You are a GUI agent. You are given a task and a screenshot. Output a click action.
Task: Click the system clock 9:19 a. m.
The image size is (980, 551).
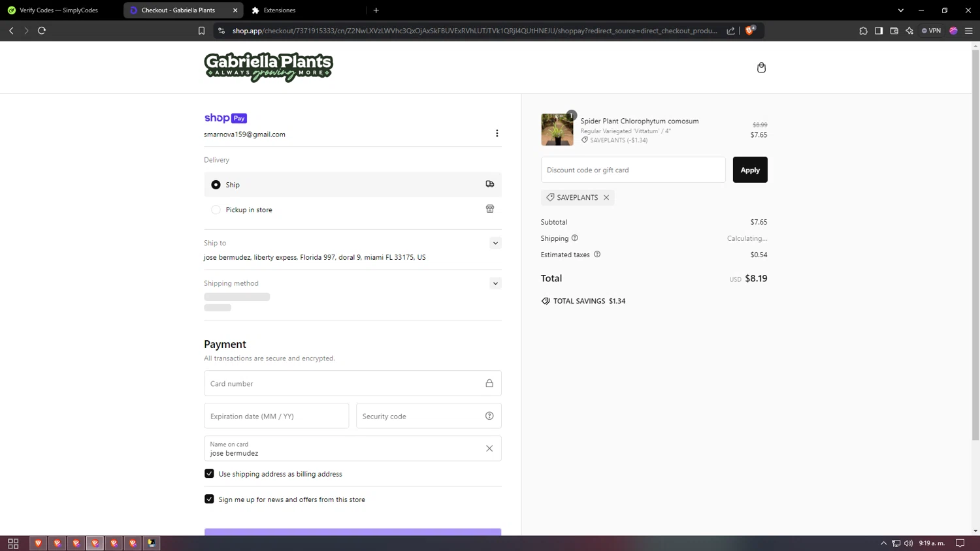(x=932, y=543)
